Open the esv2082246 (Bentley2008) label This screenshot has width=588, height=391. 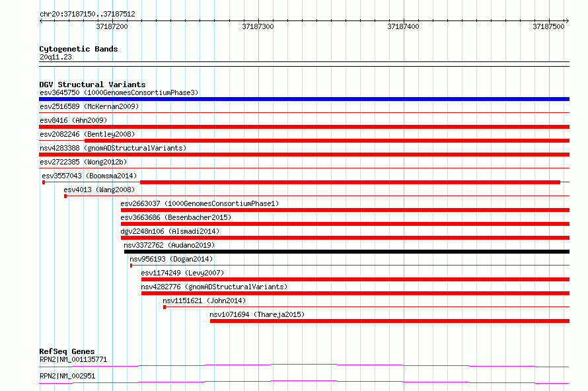coord(87,134)
